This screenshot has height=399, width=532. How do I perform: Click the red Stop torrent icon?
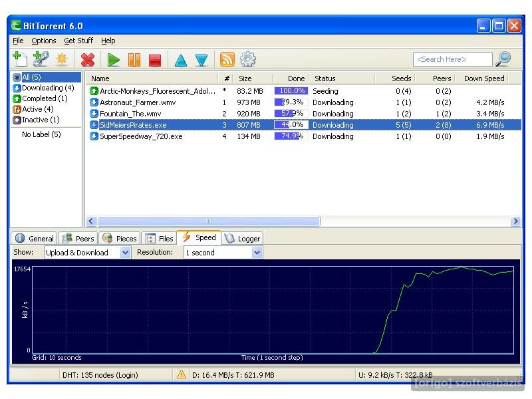(x=155, y=61)
